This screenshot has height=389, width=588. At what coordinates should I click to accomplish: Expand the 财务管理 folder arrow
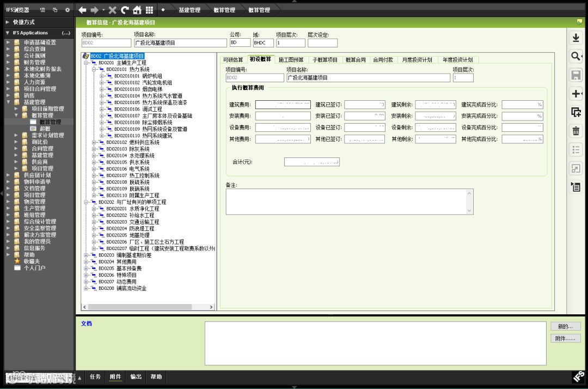8,62
